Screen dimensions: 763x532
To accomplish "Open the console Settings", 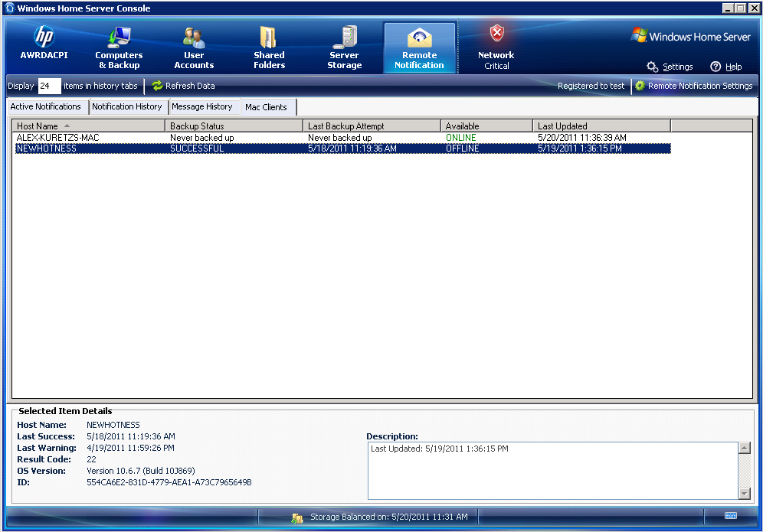I will click(670, 67).
